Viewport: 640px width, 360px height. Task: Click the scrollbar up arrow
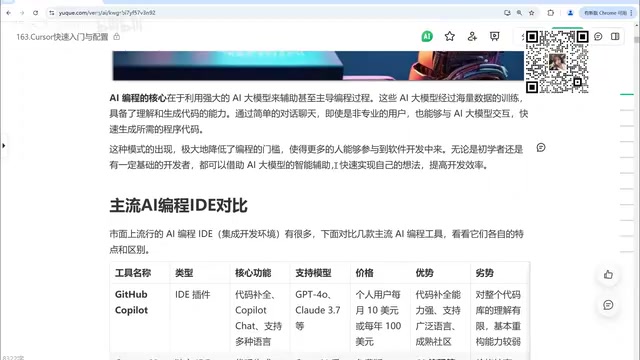[x=636, y=25]
